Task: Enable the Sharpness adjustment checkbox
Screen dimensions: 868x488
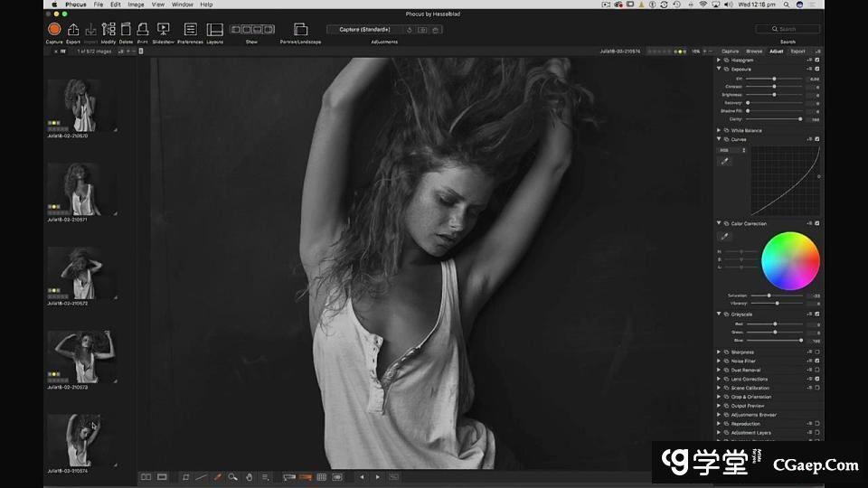Action: point(817,352)
